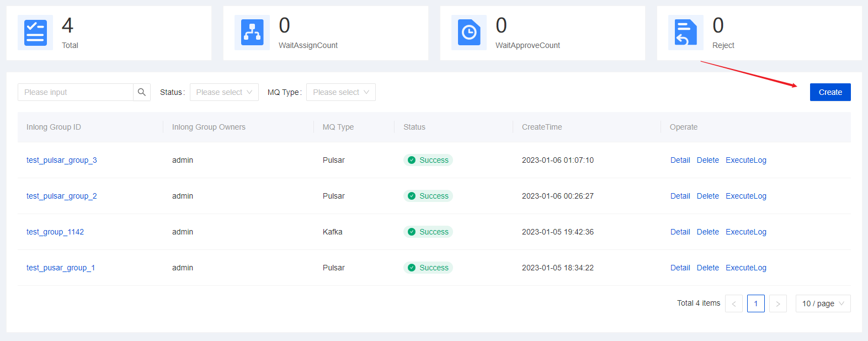Click the CreateTime column header
The image size is (868, 341).
542,127
